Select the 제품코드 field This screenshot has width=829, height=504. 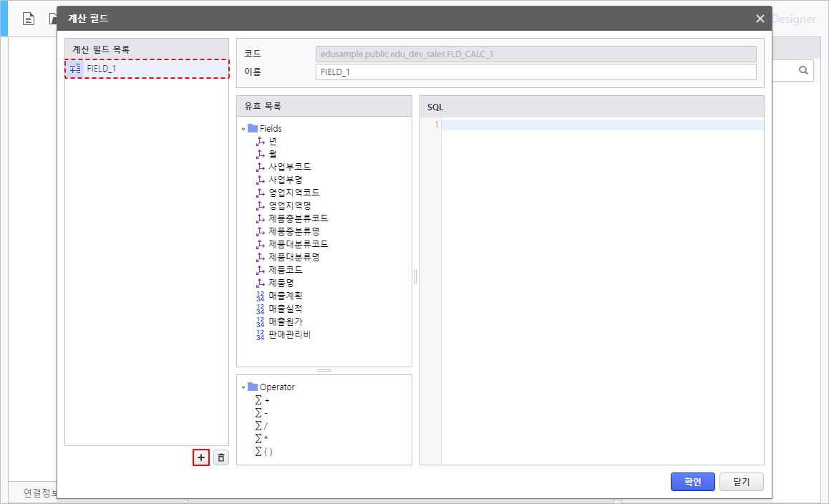286,270
